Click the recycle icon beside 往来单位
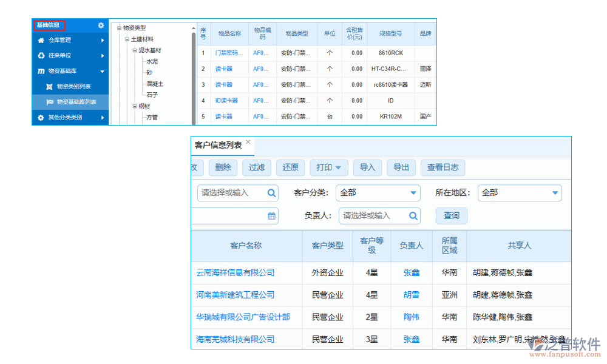This screenshot has width=607, height=364. (41, 56)
